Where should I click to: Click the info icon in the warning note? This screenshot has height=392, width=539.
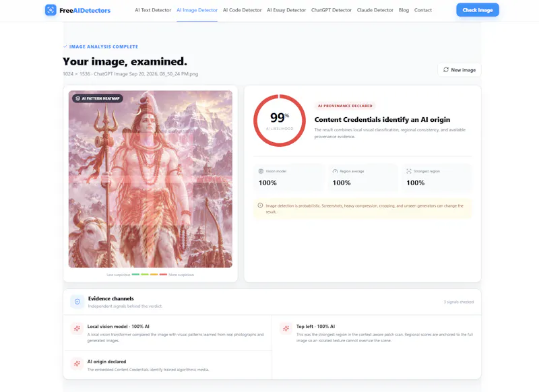coord(260,205)
